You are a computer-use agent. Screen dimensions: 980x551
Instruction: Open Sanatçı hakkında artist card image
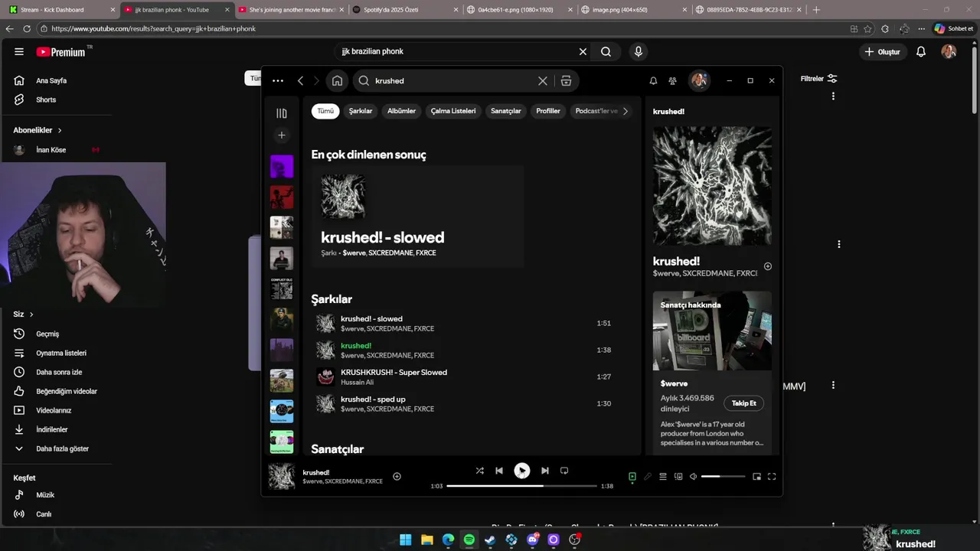pos(712,331)
